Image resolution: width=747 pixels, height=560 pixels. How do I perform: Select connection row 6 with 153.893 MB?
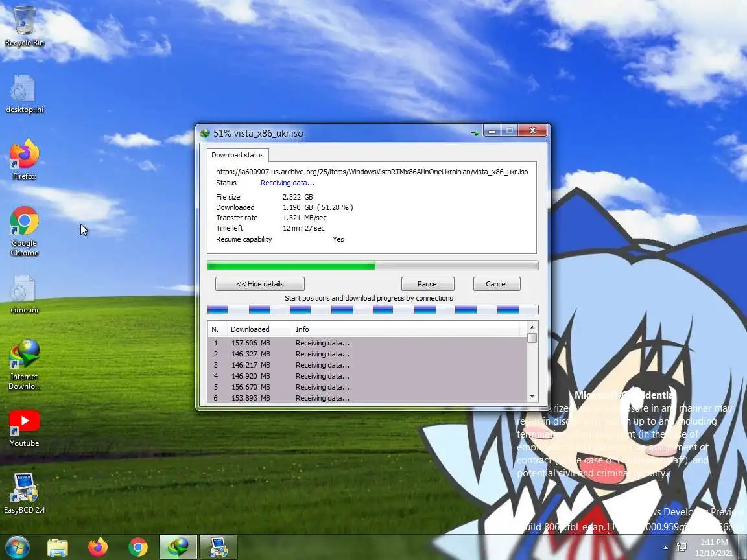[367, 397]
